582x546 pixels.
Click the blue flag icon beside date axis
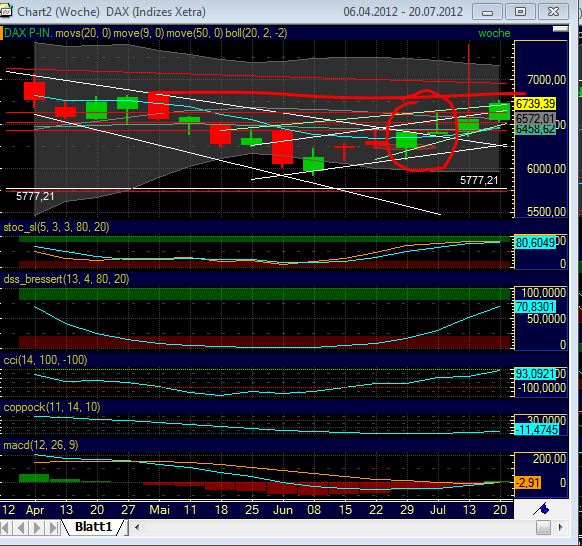[x=541, y=509]
